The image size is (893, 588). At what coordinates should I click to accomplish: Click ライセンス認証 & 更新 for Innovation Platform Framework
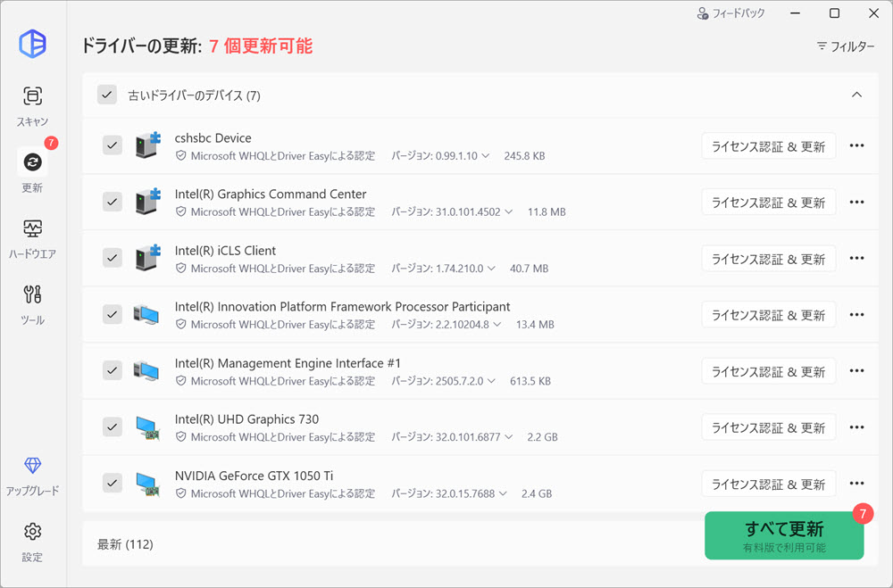tap(768, 315)
